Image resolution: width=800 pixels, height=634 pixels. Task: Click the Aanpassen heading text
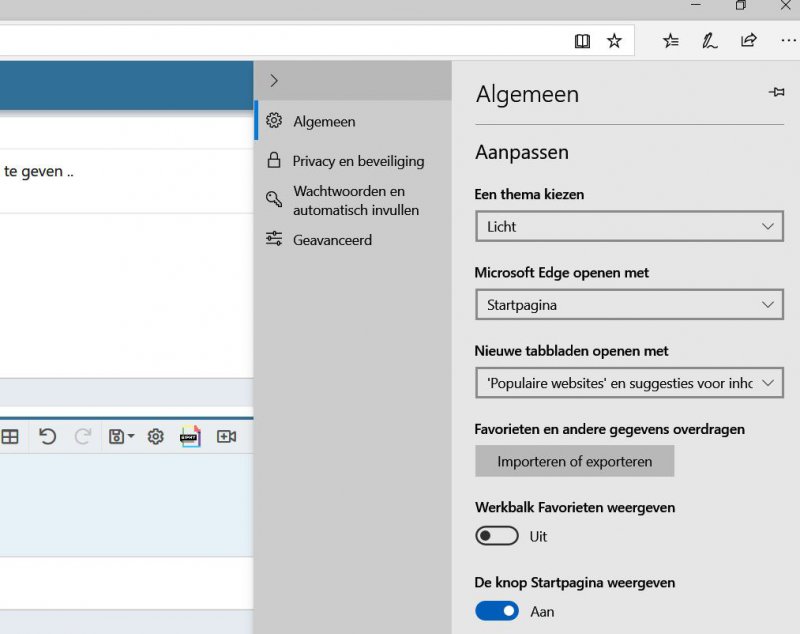point(522,153)
